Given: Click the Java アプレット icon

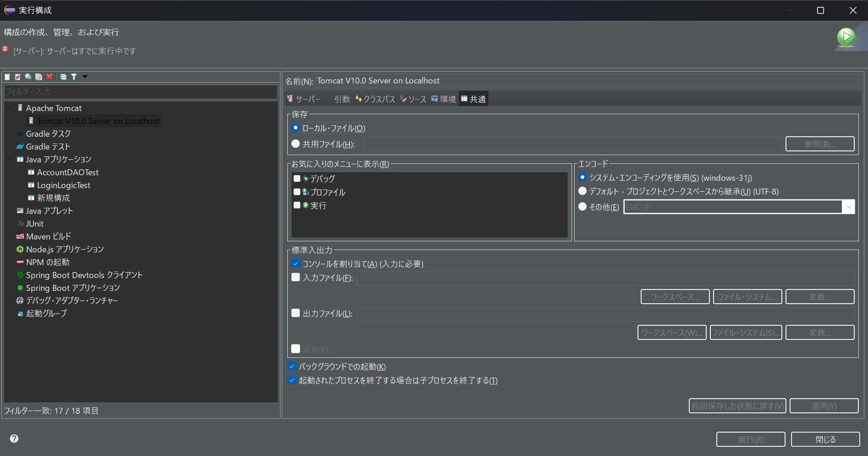Looking at the screenshot, I should coord(20,211).
